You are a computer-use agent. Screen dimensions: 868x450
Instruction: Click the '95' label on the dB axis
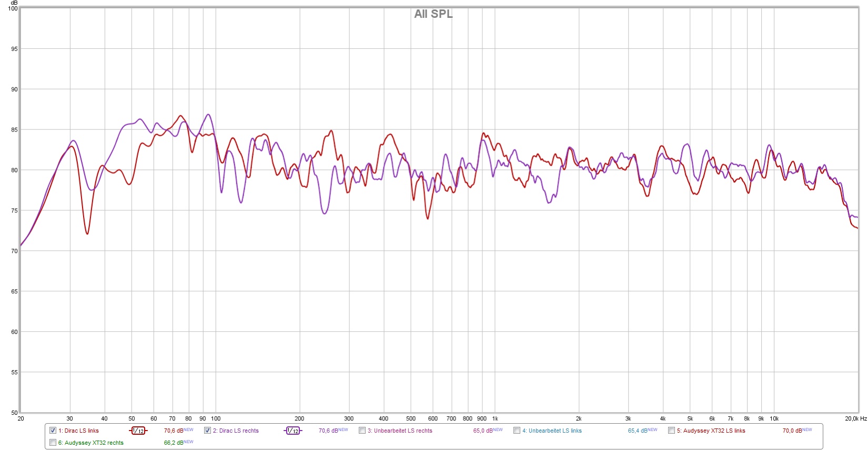[x=14, y=49]
